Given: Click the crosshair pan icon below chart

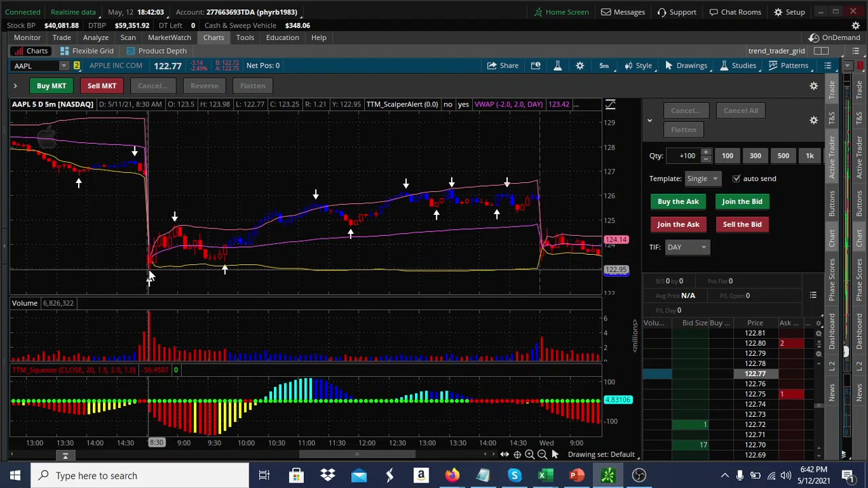Looking at the screenshot, I should click(x=517, y=455).
